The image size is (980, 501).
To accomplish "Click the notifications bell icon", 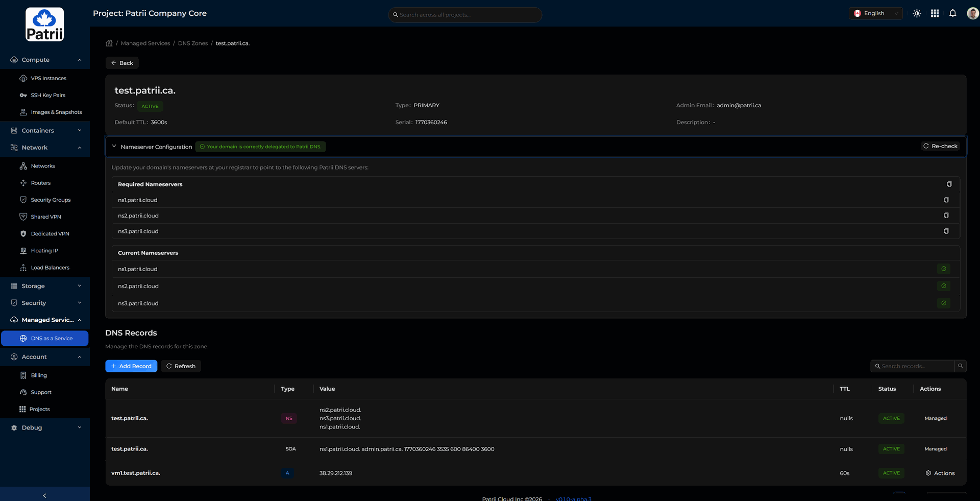I will pos(952,14).
